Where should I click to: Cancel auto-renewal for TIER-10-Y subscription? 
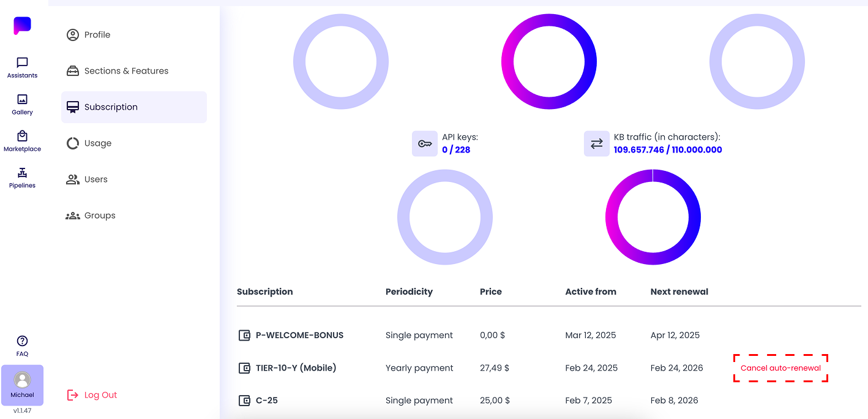click(x=780, y=368)
